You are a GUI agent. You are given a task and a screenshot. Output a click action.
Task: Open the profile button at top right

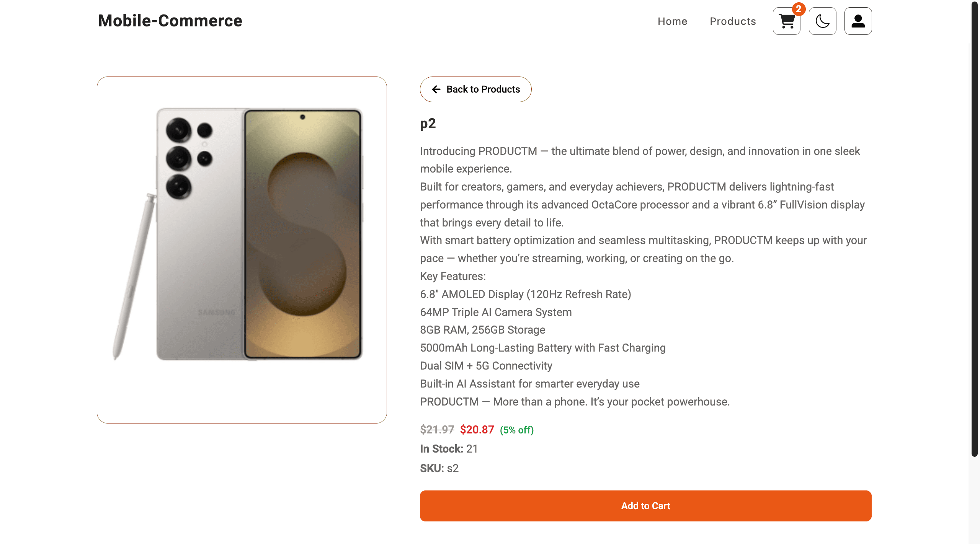[x=858, y=21]
